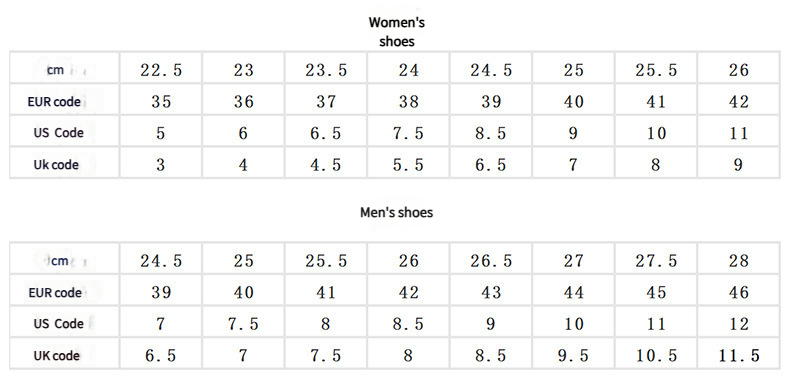Select men's UK size 9.5 cell
Image resolution: width=790 pixels, height=379 pixels.
click(x=573, y=356)
